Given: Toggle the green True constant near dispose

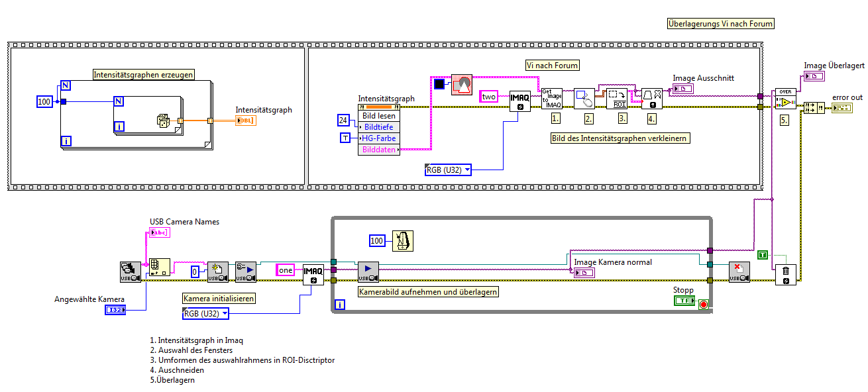Looking at the screenshot, I should [x=763, y=254].
